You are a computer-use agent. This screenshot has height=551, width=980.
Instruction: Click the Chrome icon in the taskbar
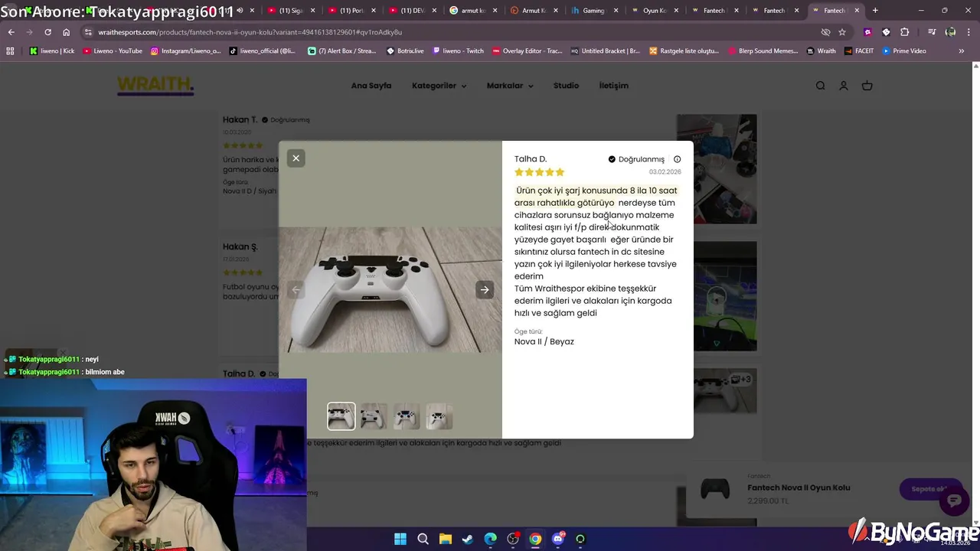[535, 539]
